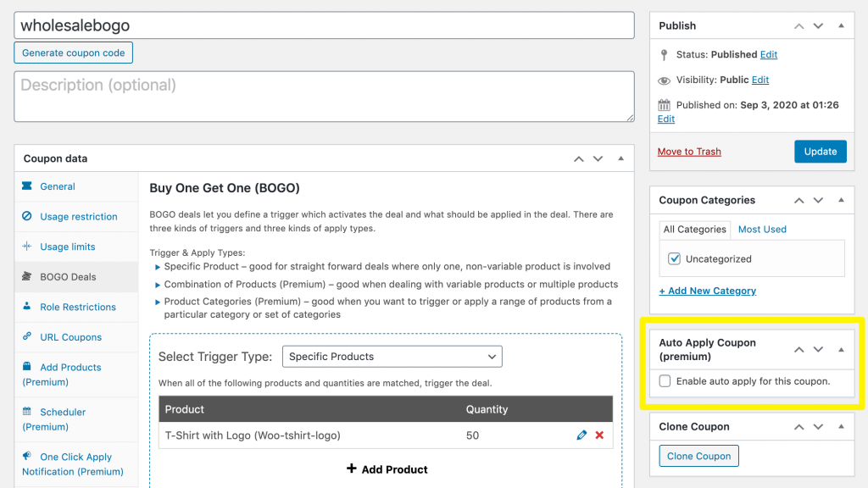Click the pencil edit icon for T-Shirt row
The width and height of the screenshot is (868, 488).
click(581, 435)
